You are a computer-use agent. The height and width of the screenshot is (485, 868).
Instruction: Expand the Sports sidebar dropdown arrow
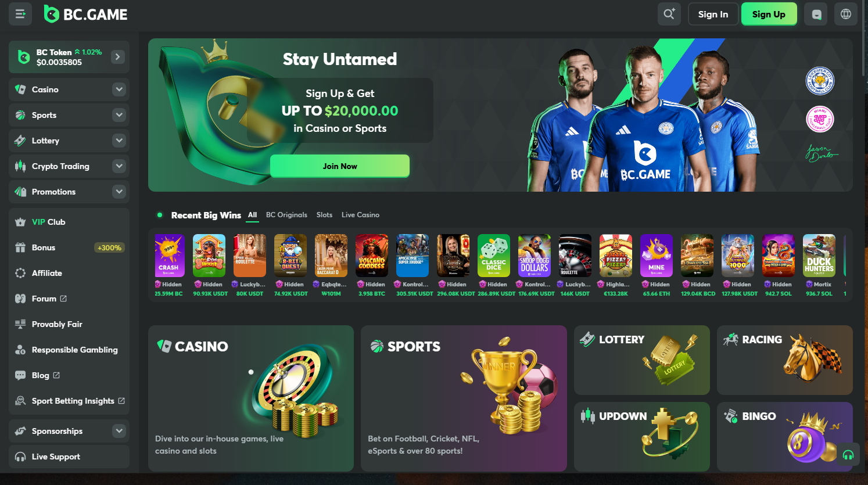119,115
